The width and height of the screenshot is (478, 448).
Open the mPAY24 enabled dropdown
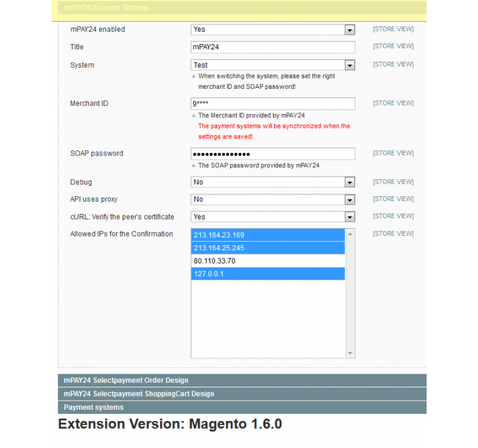(x=272, y=30)
